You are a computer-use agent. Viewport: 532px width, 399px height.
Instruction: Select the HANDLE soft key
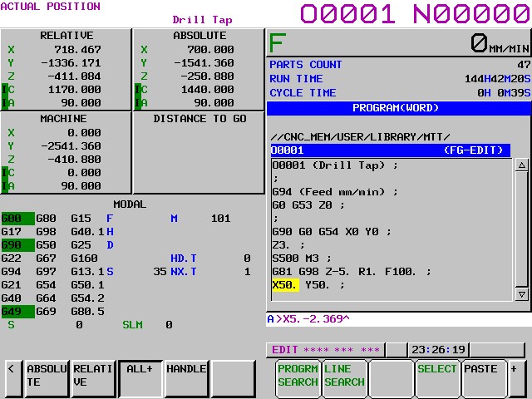(x=186, y=378)
